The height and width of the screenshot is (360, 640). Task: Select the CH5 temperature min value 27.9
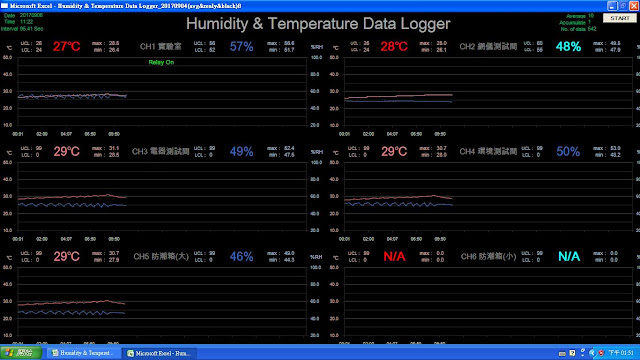114,260
